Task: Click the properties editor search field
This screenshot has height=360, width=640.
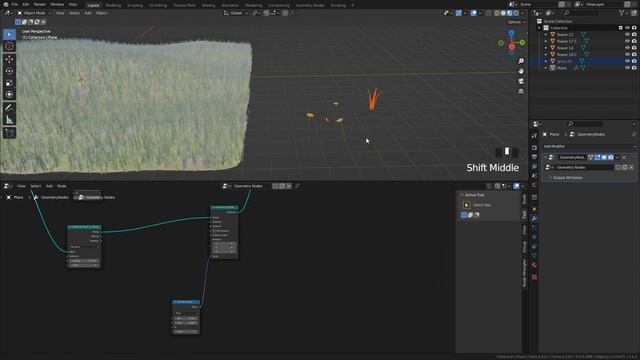Action: pyautogui.click(x=586, y=124)
